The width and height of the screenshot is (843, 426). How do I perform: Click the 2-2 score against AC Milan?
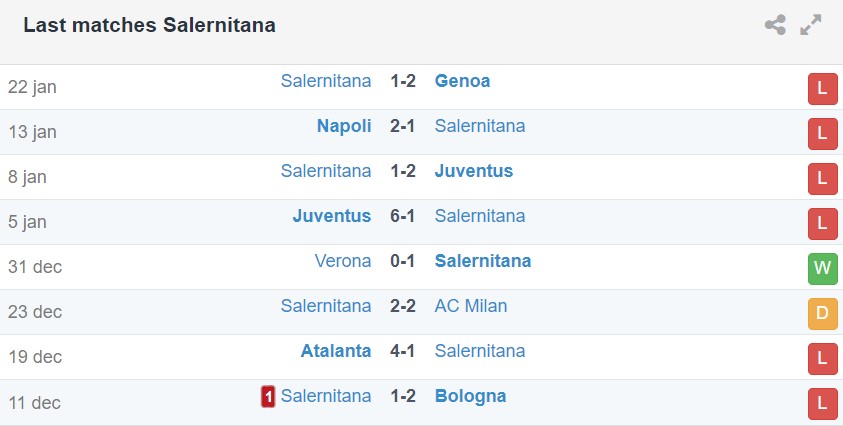[x=403, y=306]
